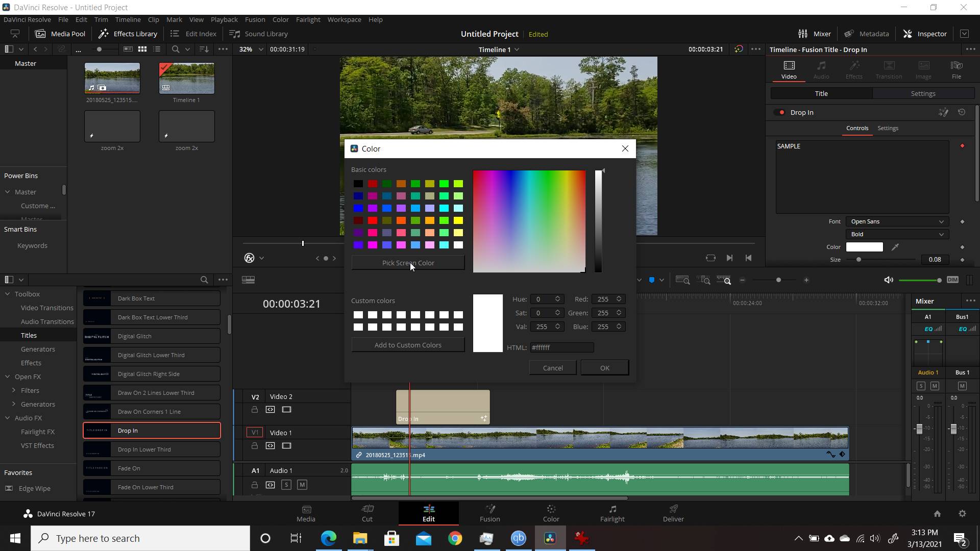
Task: Toggle the Inspector panel
Action: 925,34
